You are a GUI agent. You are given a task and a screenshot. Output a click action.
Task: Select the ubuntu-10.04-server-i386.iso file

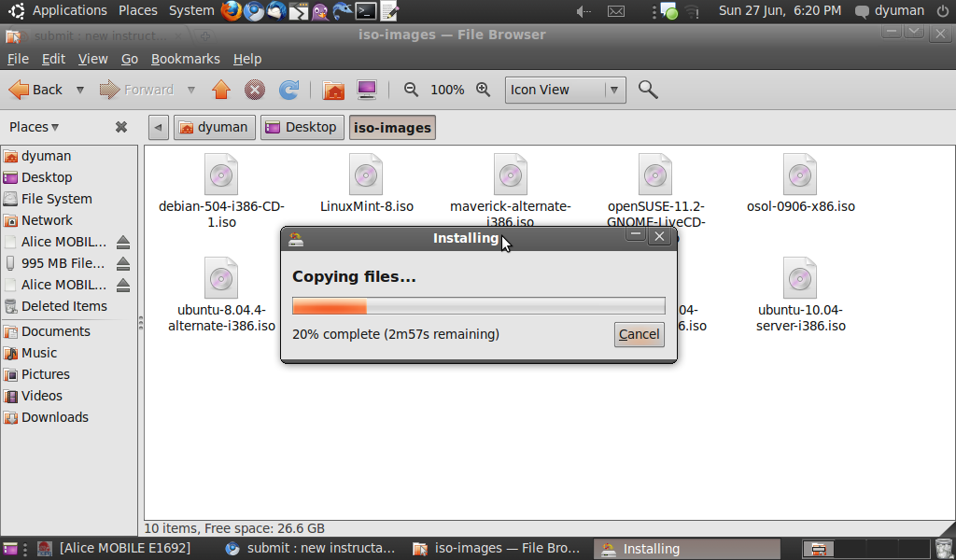point(800,294)
